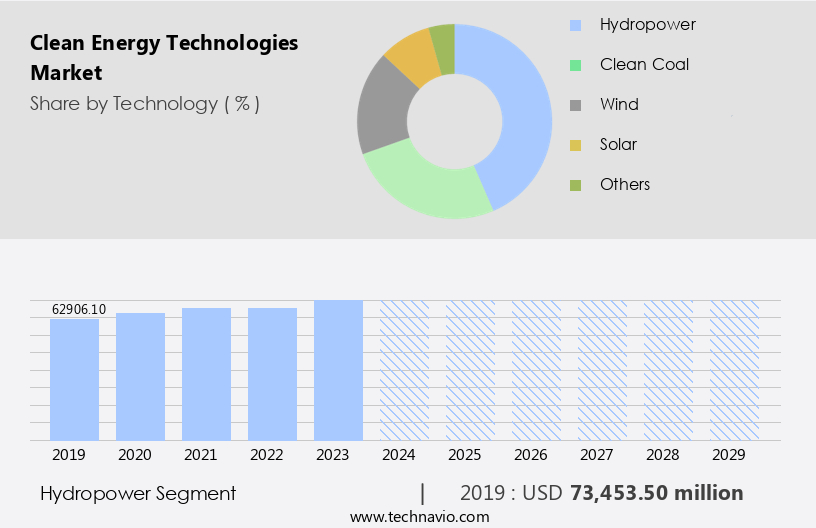Select the Clean Coal legend label
The width and height of the screenshot is (816, 528).
click(644, 65)
